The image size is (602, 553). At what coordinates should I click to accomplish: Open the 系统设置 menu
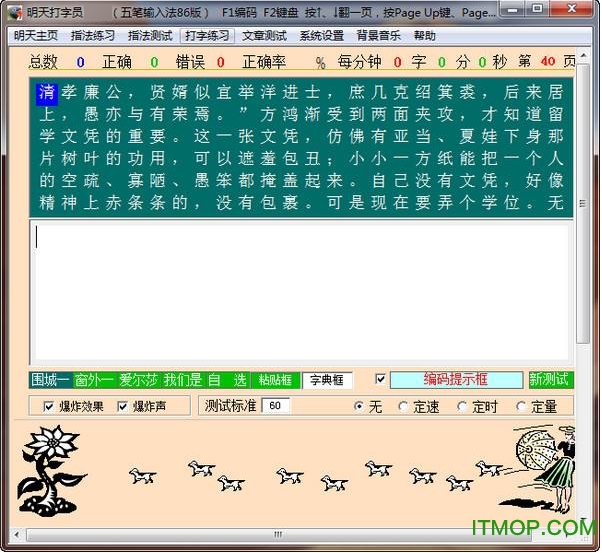[x=321, y=35]
